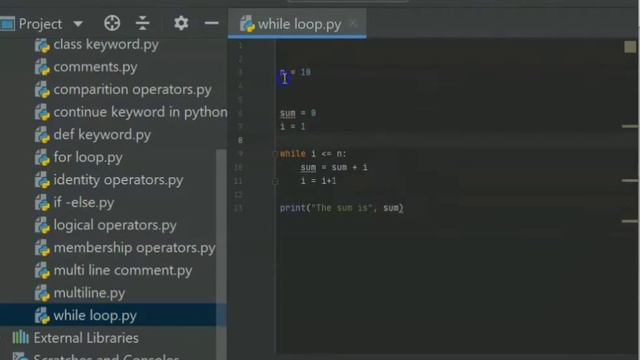Click the Python icon beside def keyword.py
The image size is (640, 360).
pos(42,135)
